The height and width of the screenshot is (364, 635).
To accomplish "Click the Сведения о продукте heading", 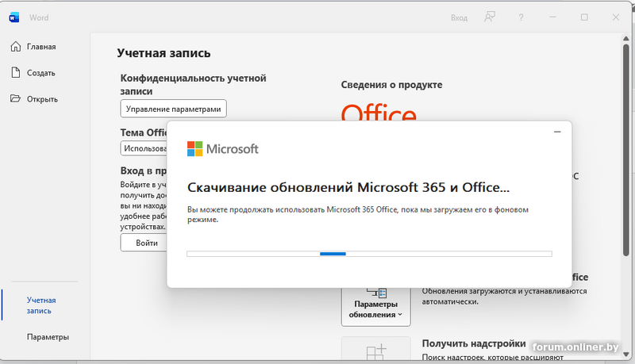I will (391, 85).
